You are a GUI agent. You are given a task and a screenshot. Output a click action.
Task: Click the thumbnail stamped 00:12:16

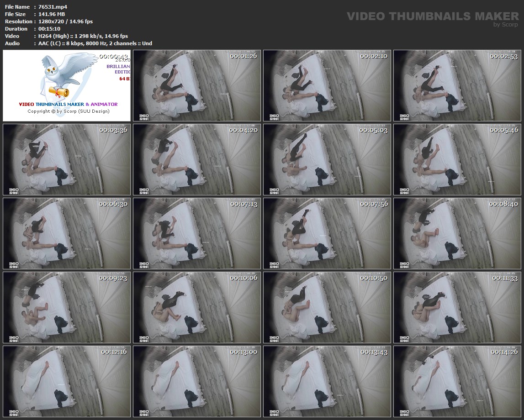[67, 381]
